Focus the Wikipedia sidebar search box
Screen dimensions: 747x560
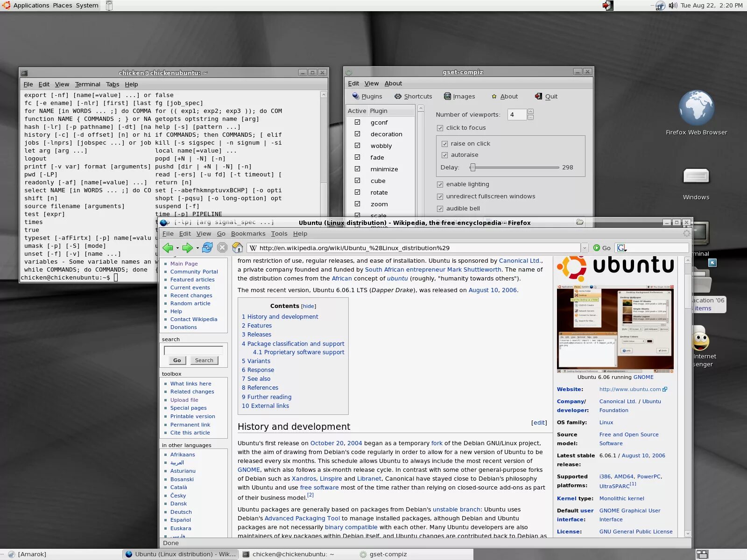[193, 350]
